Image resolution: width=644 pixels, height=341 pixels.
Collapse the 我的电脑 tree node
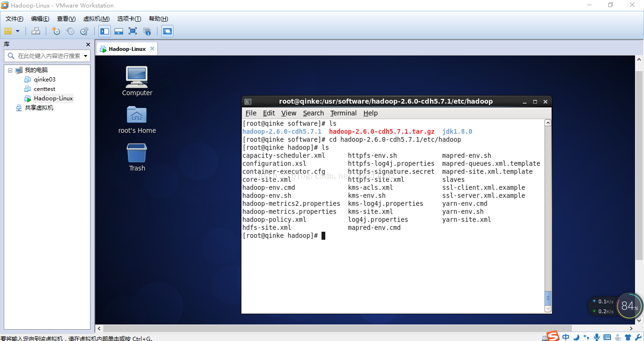click(x=10, y=70)
